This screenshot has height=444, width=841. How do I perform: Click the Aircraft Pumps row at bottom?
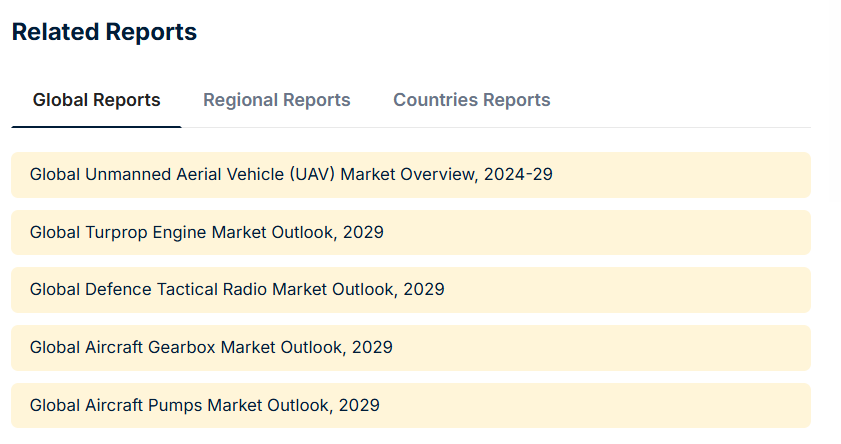(x=600, y=405)
